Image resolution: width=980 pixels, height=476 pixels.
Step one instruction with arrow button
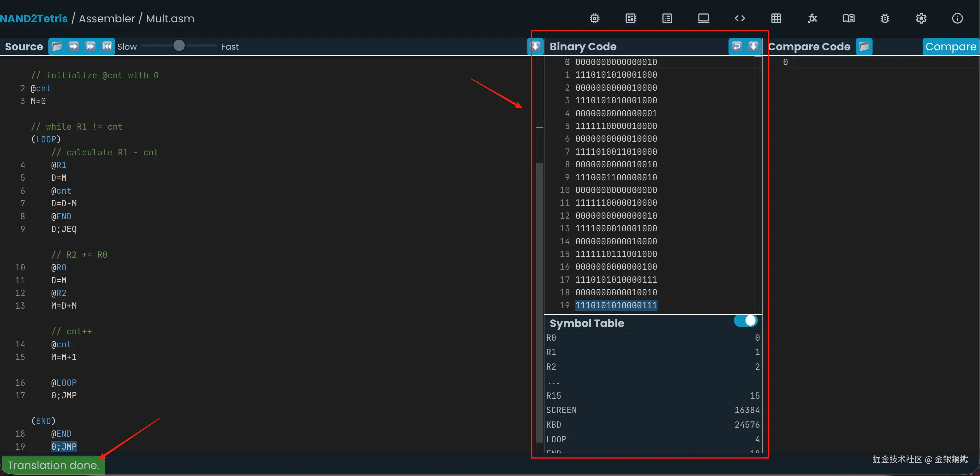(x=73, y=46)
